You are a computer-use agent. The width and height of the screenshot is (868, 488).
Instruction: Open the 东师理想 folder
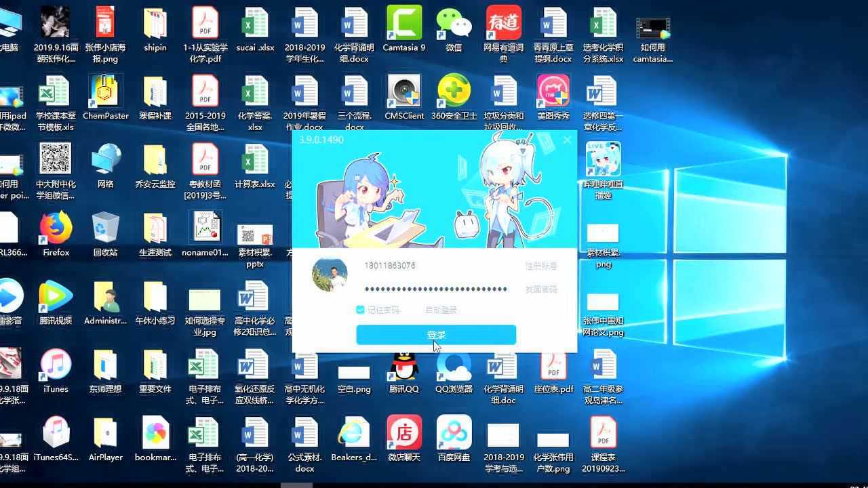(x=106, y=371)
